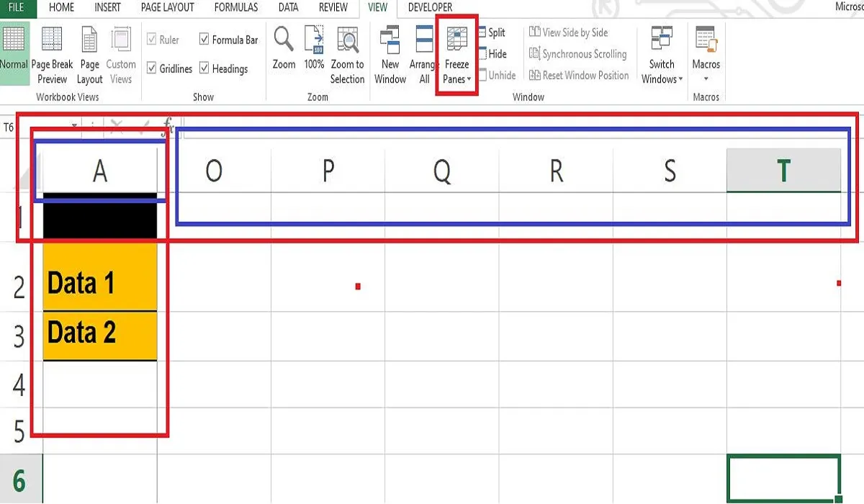
Task: Select column O header
Action: (x=214, y=171)
